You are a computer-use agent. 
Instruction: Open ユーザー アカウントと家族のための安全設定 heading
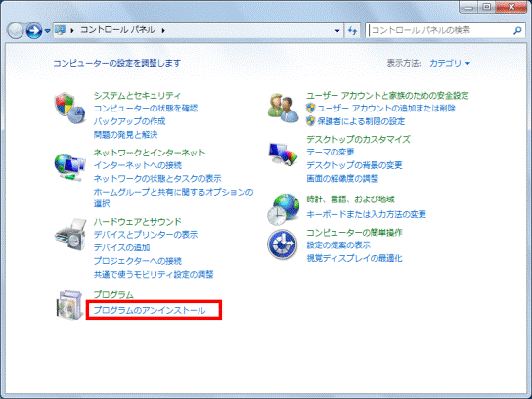coord(387,95)
